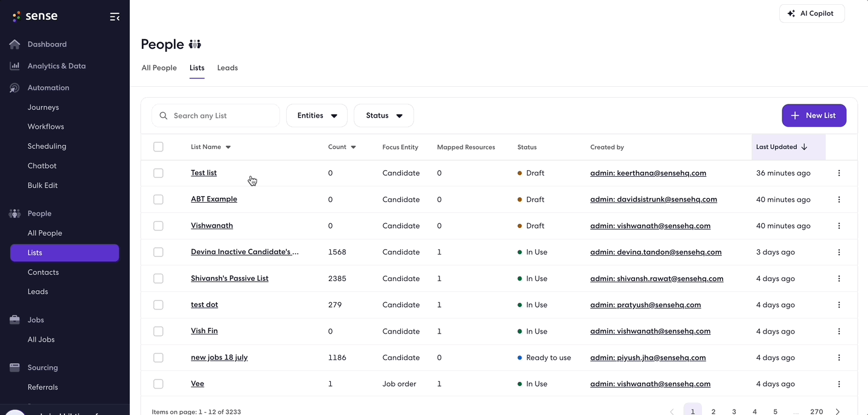Open the kebab menu for new jobs 18 july
This screenshot has height=415, width=868.
(x=839, y=358)
